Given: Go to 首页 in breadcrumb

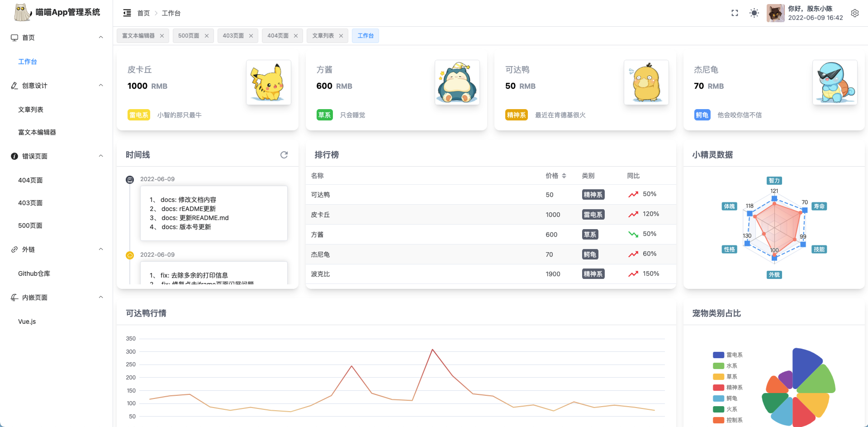Looking at the screenshot, I should tap(144, 13).
